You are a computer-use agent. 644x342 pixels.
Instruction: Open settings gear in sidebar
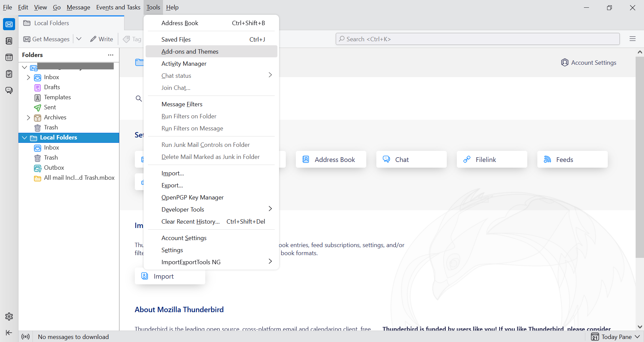(9, 317)
